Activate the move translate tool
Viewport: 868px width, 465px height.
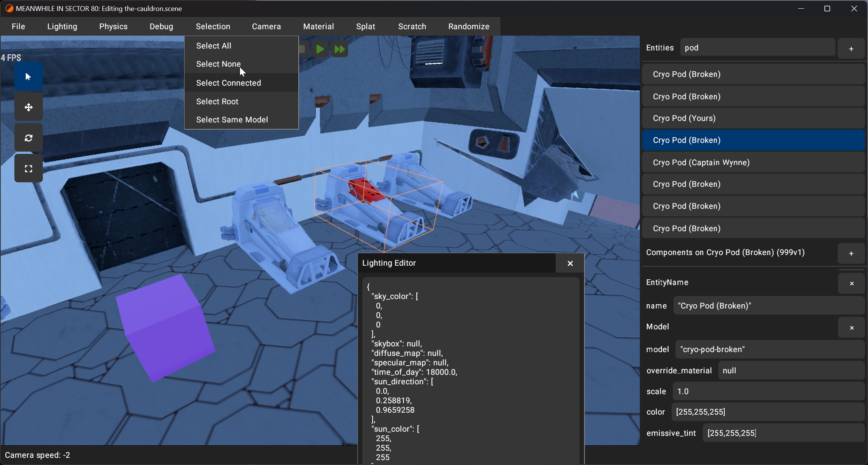pyautogui.click(x=28, y=107)
